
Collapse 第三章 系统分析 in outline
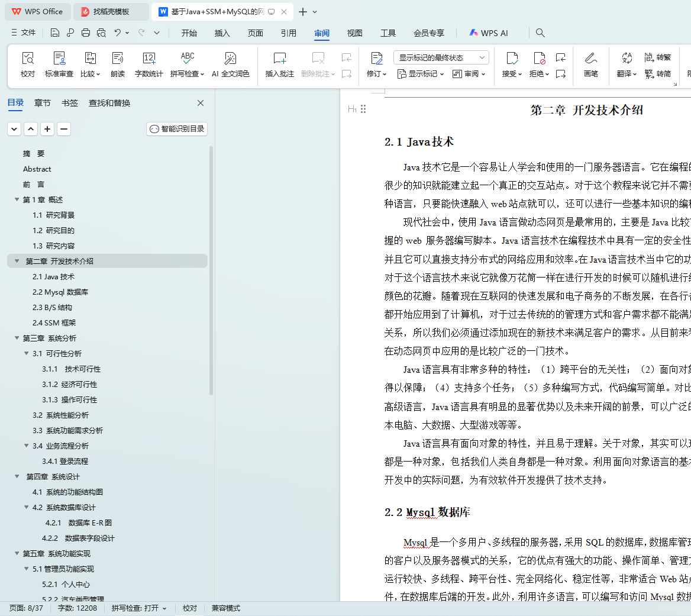(x=17, y=338)
